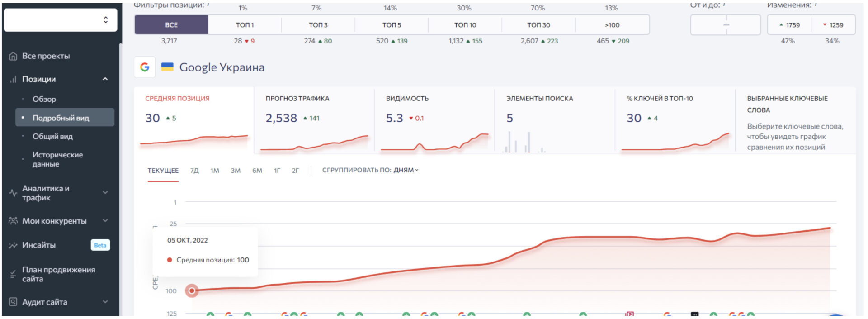
Task: Click the Аудит сайта magnifier icon
Action: pos(13,302)
